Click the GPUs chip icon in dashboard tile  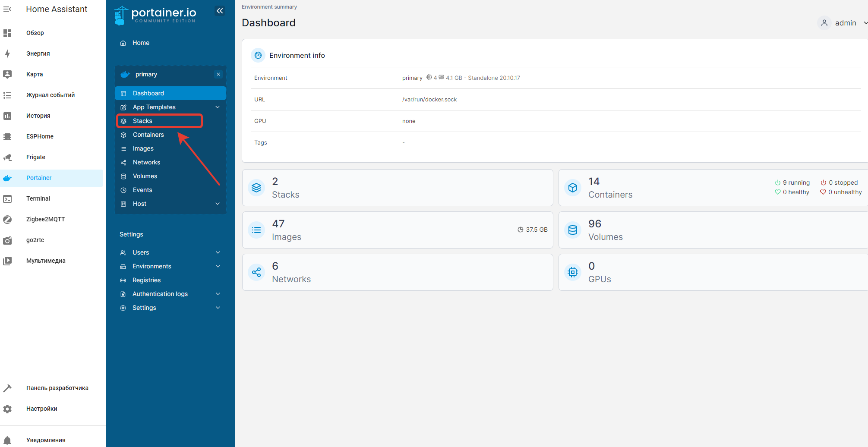(x=573, y=272)
